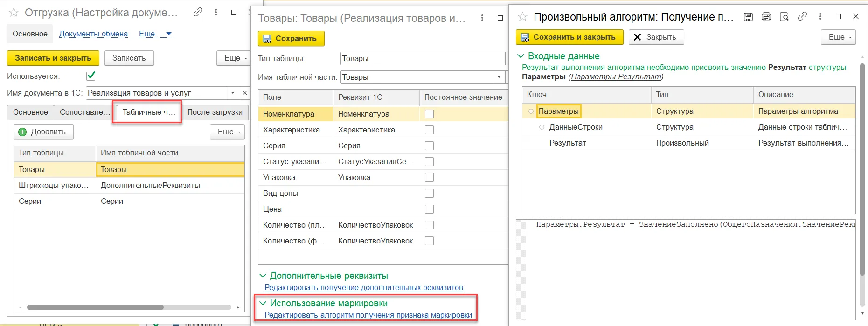Click the Тип таблицы input field
Screen dimensions: 868x326
click(424, 58)
